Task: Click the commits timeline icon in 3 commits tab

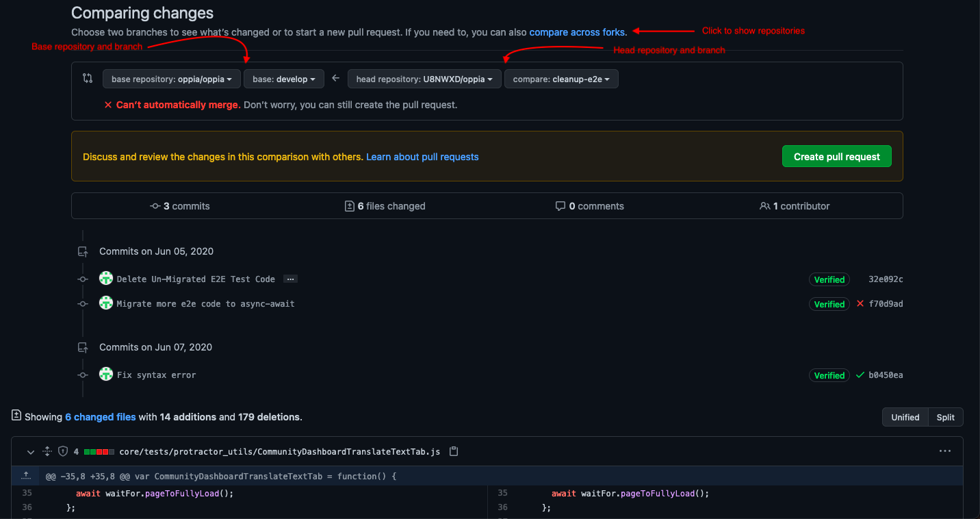Action: [x=155, y=206]
